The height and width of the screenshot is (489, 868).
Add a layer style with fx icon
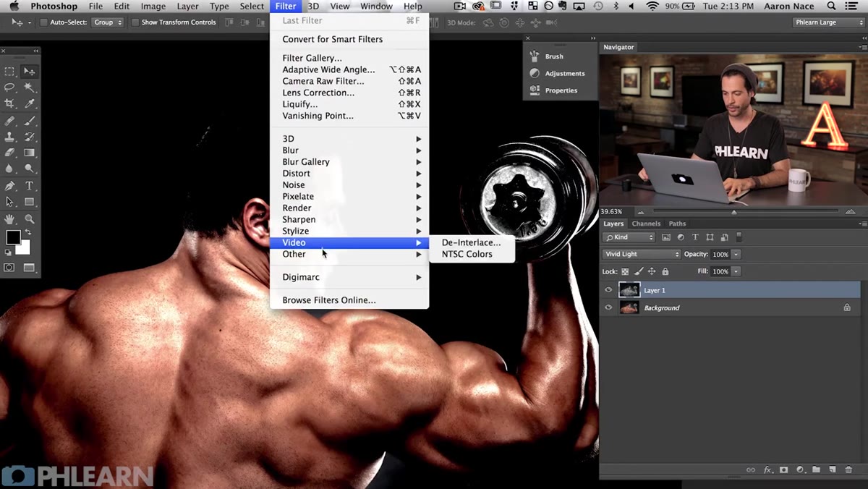768,469
